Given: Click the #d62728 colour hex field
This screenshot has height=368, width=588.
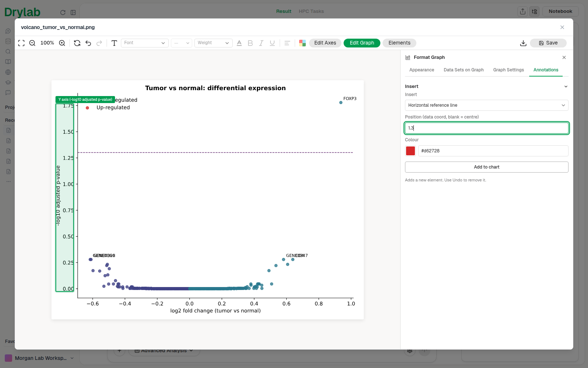Looking at the screenshot, I should pyautogui.click(x=493, y=151).
